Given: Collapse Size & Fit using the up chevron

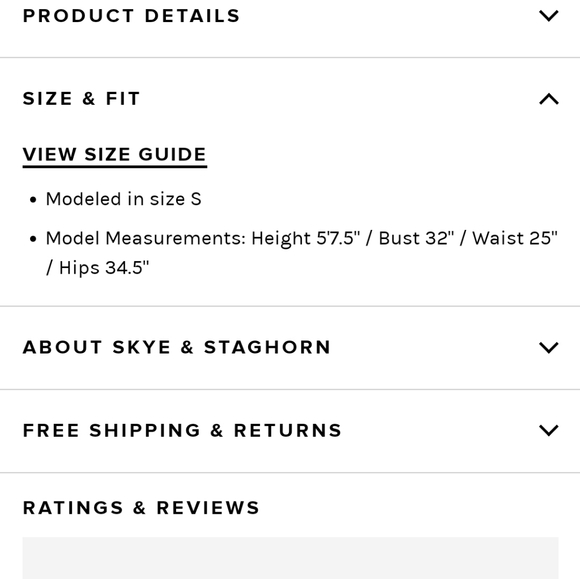Looking at the screenshot, I should 549,99.
